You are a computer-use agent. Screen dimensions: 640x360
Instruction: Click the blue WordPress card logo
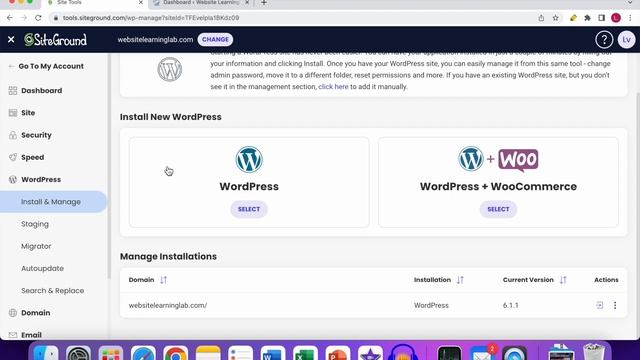(249, 160)
